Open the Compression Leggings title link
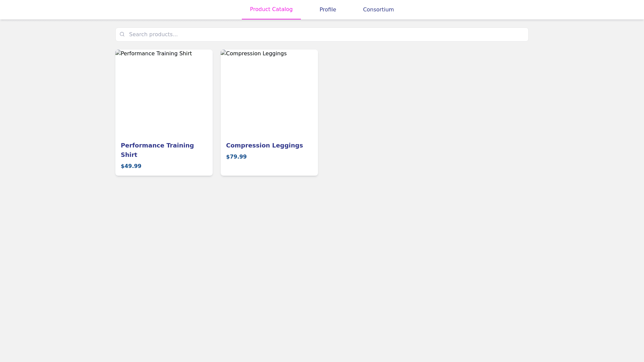 click(x=264, y=145)
